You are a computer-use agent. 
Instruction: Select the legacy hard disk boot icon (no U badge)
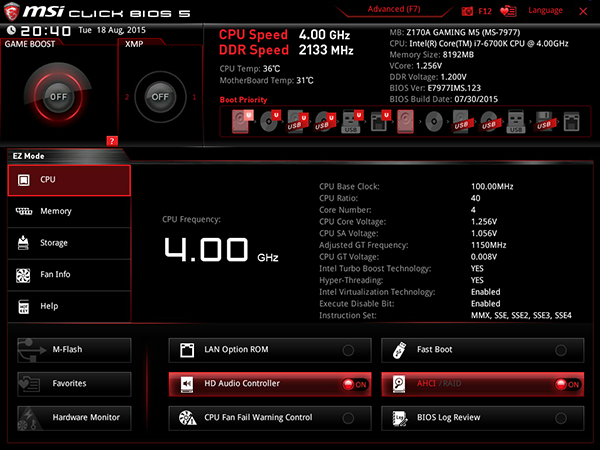[406, 121]
